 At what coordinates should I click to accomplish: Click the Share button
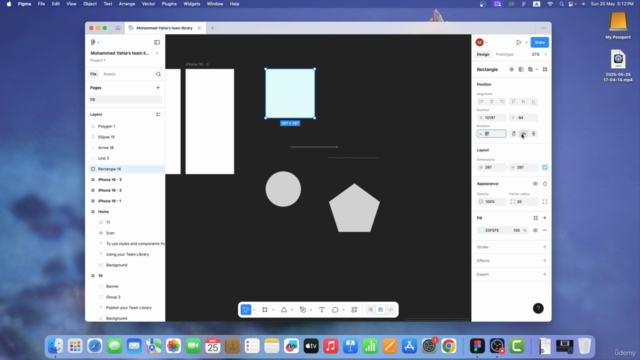click(540, 42)
